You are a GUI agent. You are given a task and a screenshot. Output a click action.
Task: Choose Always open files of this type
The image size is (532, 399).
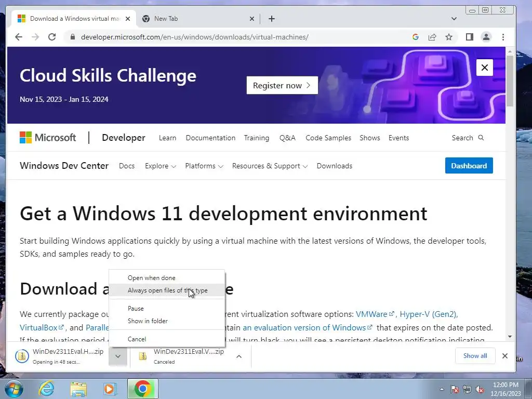coord(167,290)
